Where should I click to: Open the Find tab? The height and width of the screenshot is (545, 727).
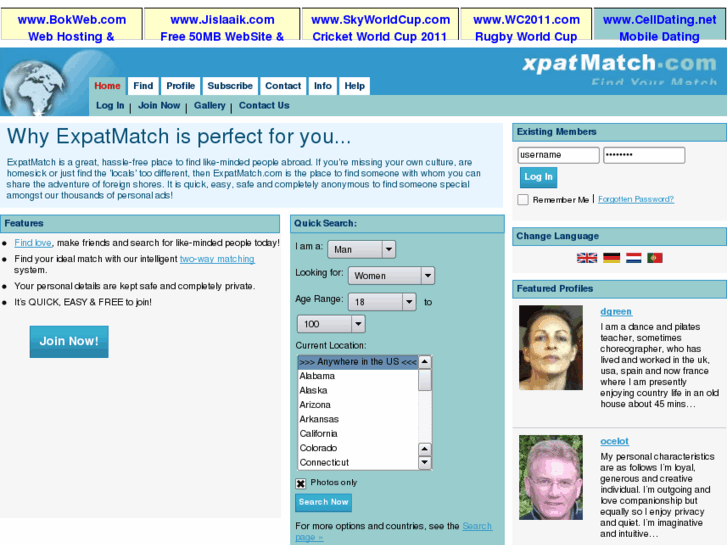[143, 86]
